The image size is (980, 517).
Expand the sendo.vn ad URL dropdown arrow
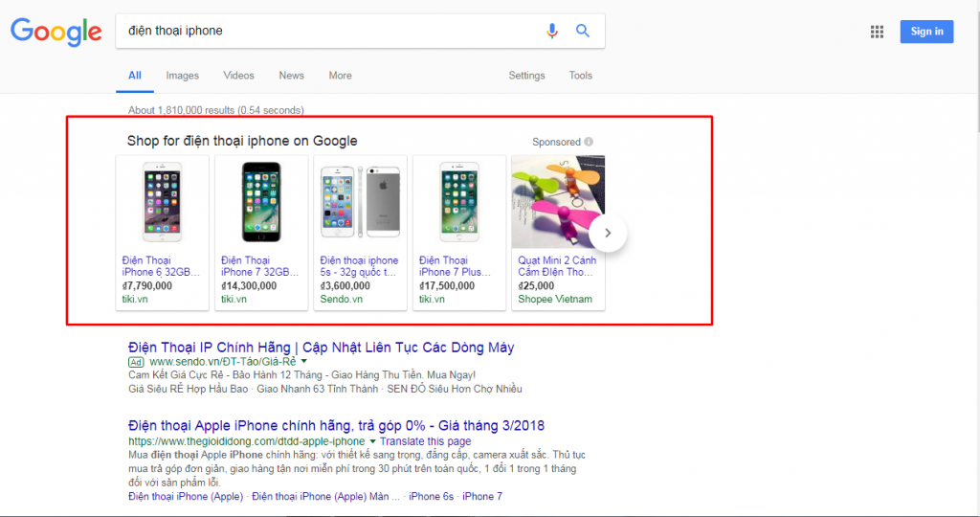pyautogui.click(x=304, y=362)
